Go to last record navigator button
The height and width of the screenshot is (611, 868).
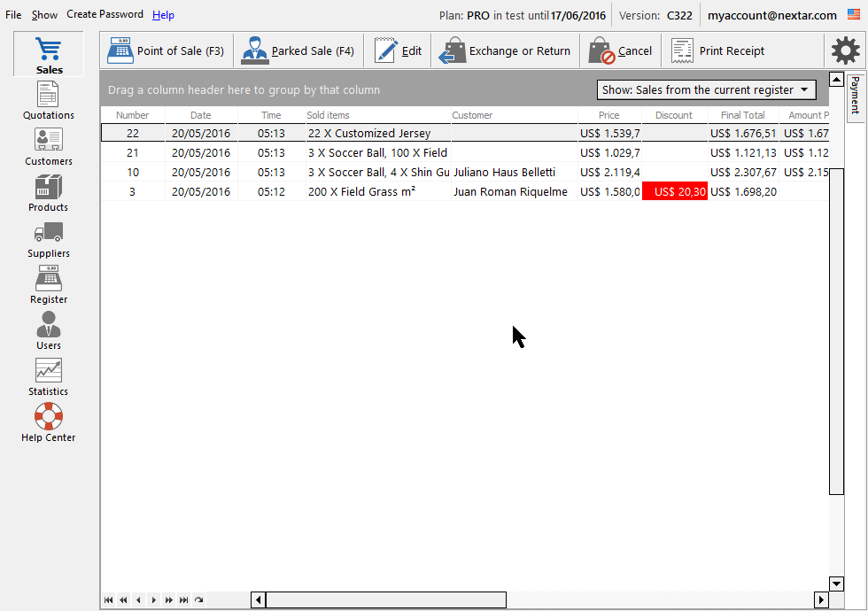(x=184, y=600)
